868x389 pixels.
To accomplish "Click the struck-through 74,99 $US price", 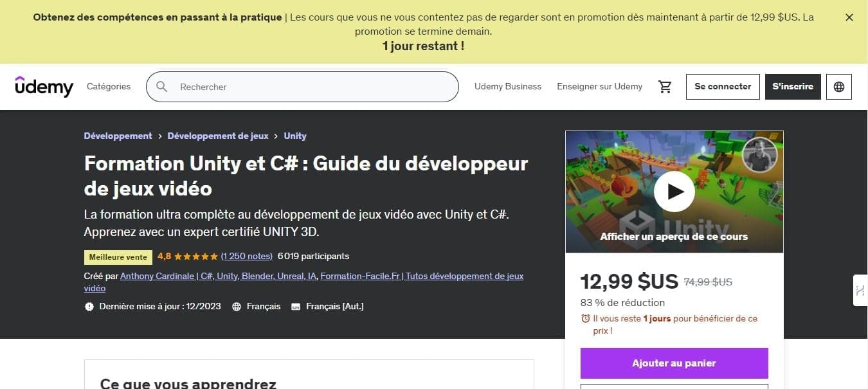I will pos(708,282).
